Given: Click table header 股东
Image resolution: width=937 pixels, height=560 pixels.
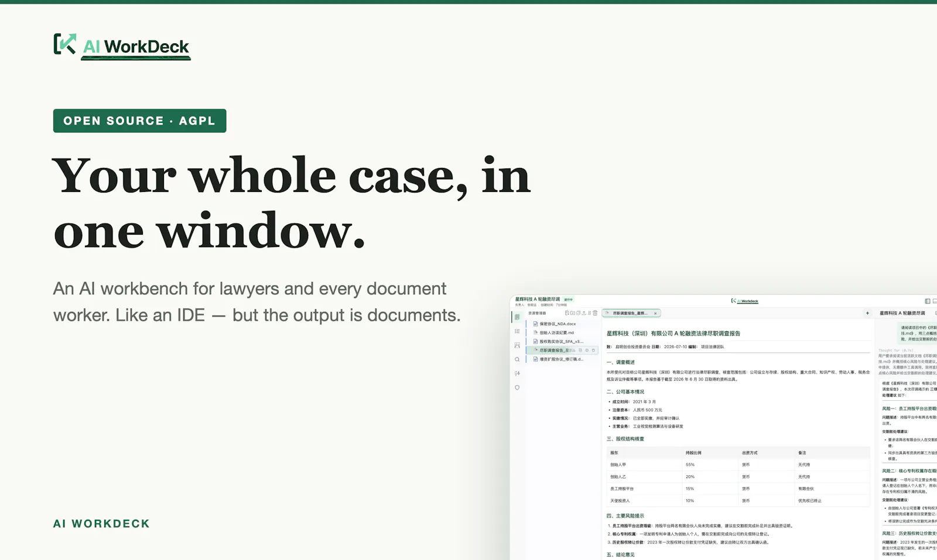Looking at the screenshot, I should click(614, 453).
